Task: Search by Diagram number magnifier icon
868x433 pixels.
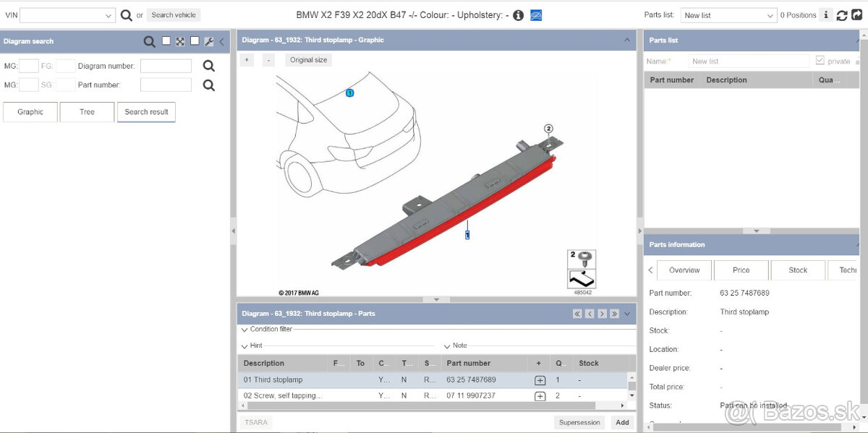Action: coord(209,67)
